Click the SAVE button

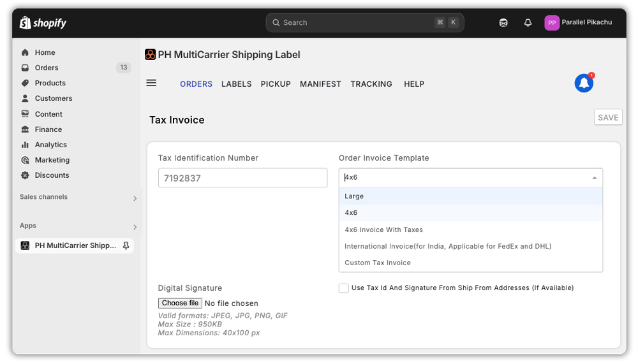pyautogui.click(x=608, y=117)
